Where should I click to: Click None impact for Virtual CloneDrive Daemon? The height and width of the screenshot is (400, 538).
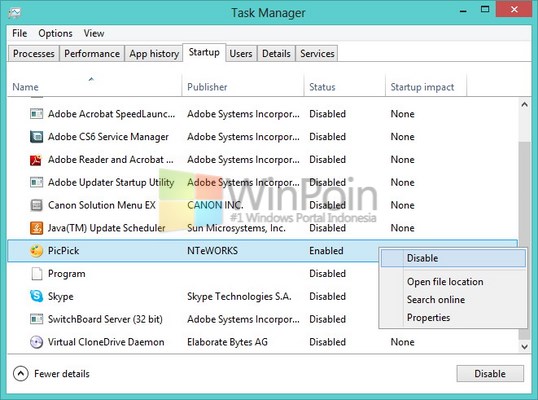click(x=402, y=342)
